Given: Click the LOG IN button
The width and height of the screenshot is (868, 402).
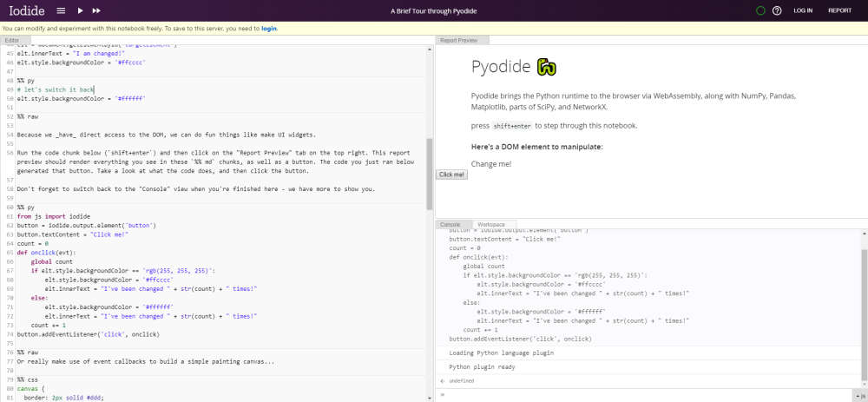Looking at the screenshot, I should pyautogui.click(x=803, y=10).
